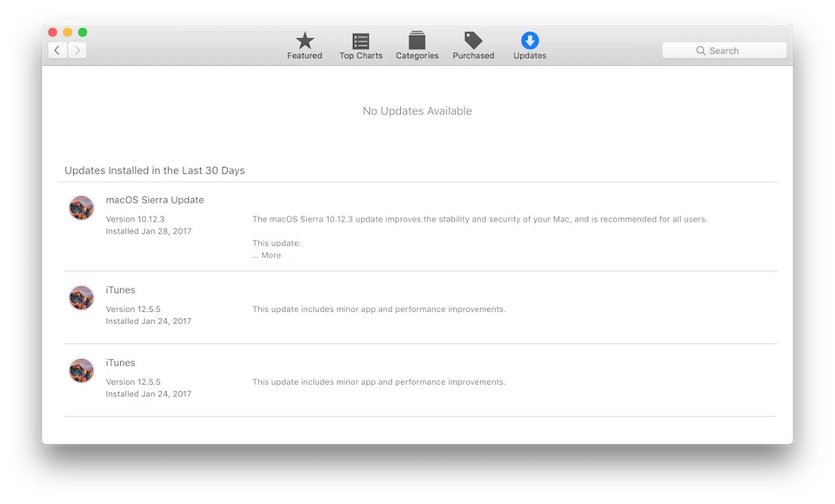Expand the description with the More link
835x504 pixels.
tap(271, 255)
